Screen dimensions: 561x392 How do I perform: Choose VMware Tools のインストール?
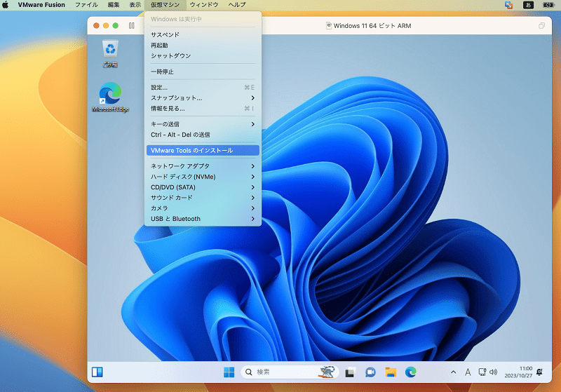click(203, 150)
